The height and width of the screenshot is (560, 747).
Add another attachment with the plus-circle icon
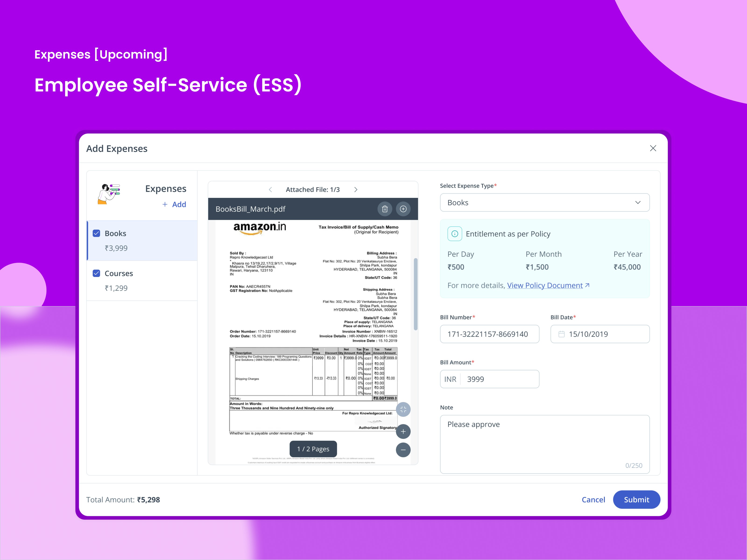click(x=403, y=209)
